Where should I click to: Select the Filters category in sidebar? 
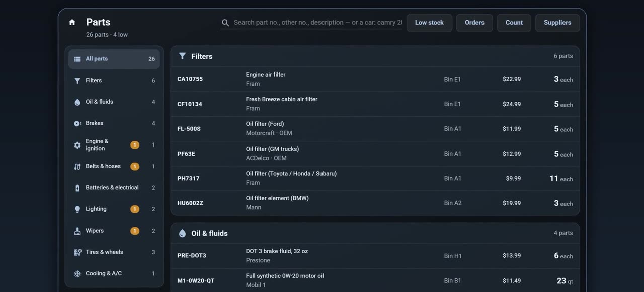(114, 81)
